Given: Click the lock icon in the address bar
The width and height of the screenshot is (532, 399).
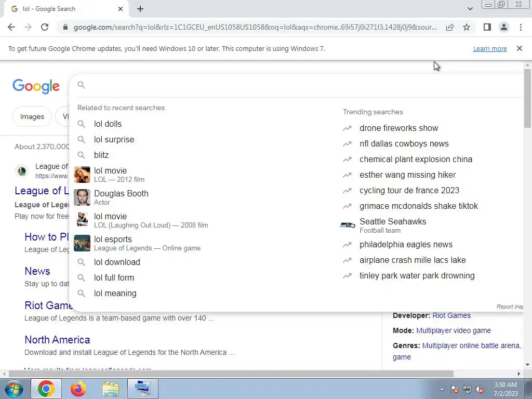Looking at the screenshot, I should (65, 27).
